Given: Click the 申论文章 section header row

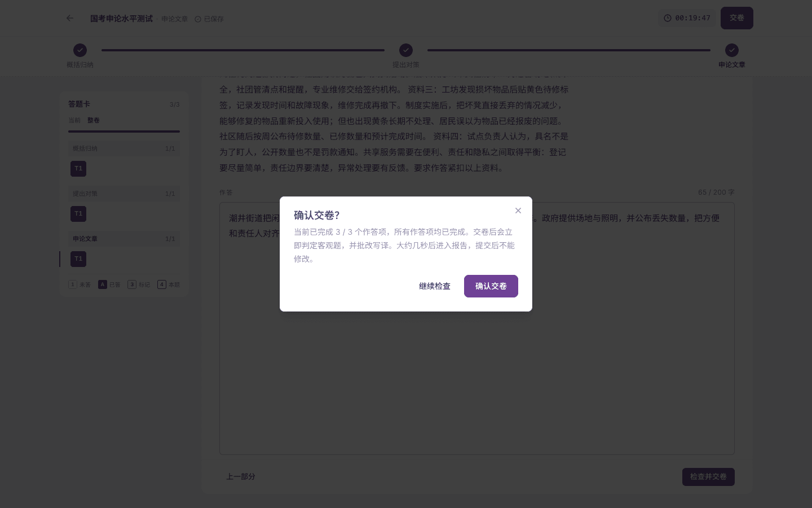Looking at the screenshot, I should click(x=124, y=239).
